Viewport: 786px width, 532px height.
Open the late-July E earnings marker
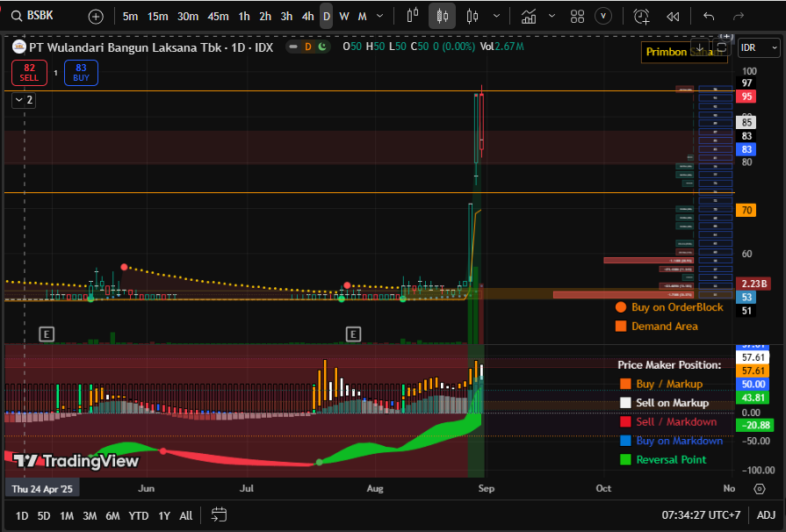coord(353,334)
